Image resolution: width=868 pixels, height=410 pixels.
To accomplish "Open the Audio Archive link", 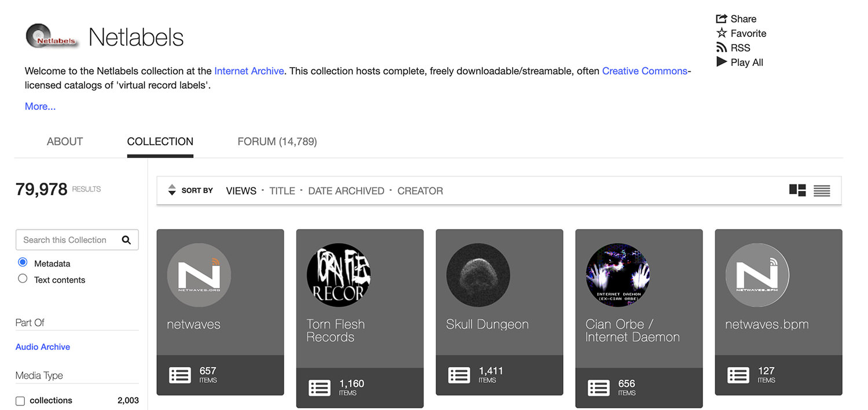I will pos(43,347).
